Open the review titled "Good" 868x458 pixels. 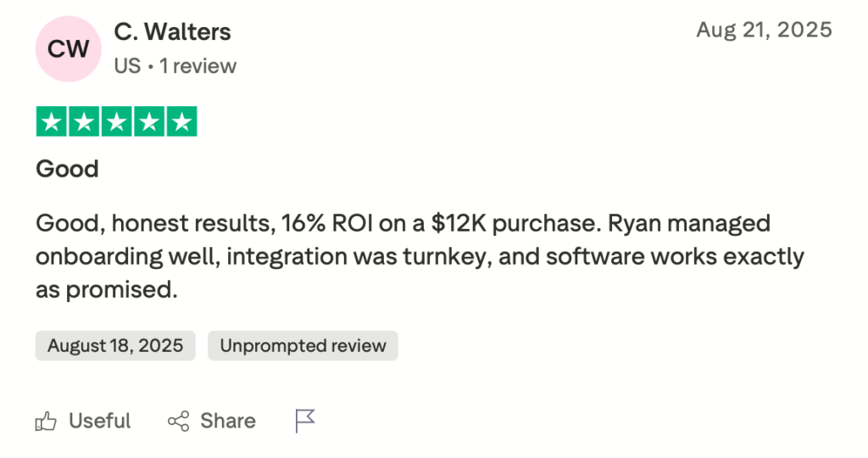67,169
